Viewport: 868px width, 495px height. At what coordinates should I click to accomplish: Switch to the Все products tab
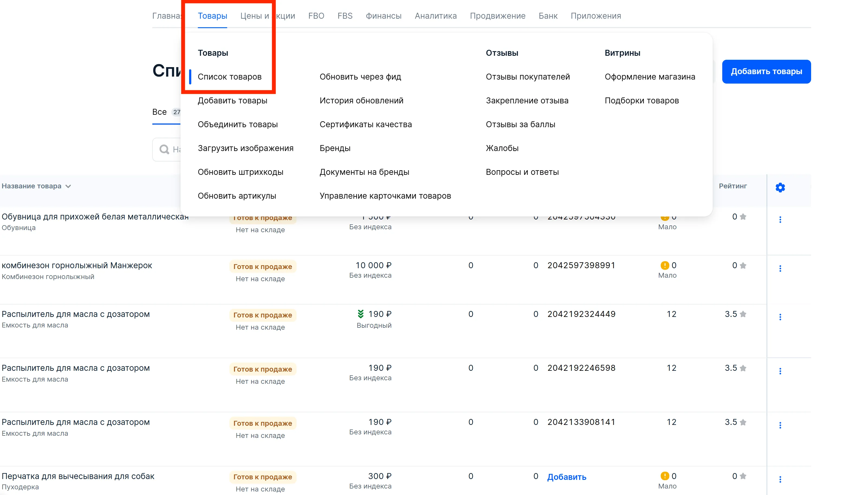coord(159,112)
